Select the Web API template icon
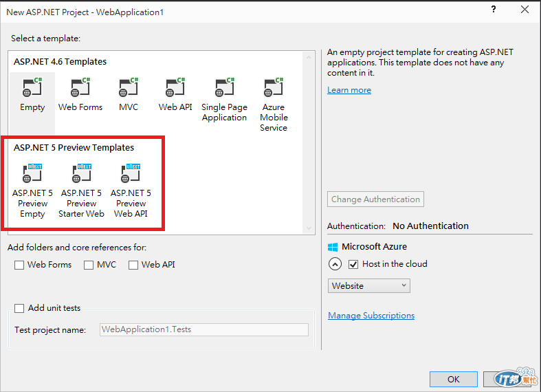This screenshot has height=392, width=541. coord(175,87)
